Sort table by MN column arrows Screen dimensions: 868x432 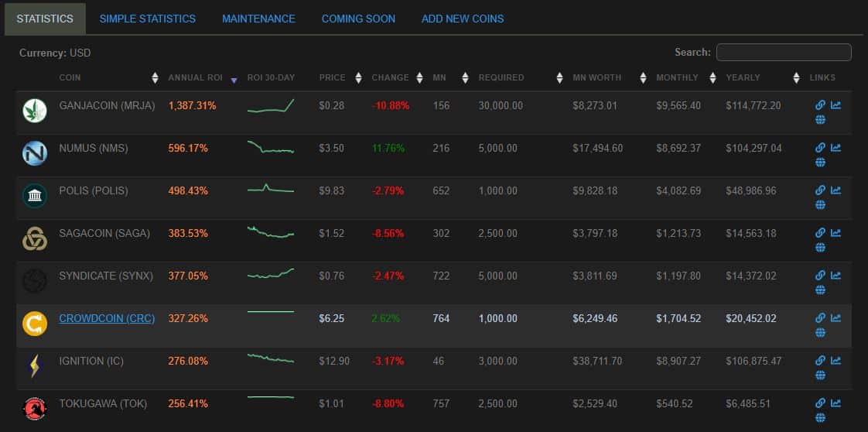[x=466, y=78]
